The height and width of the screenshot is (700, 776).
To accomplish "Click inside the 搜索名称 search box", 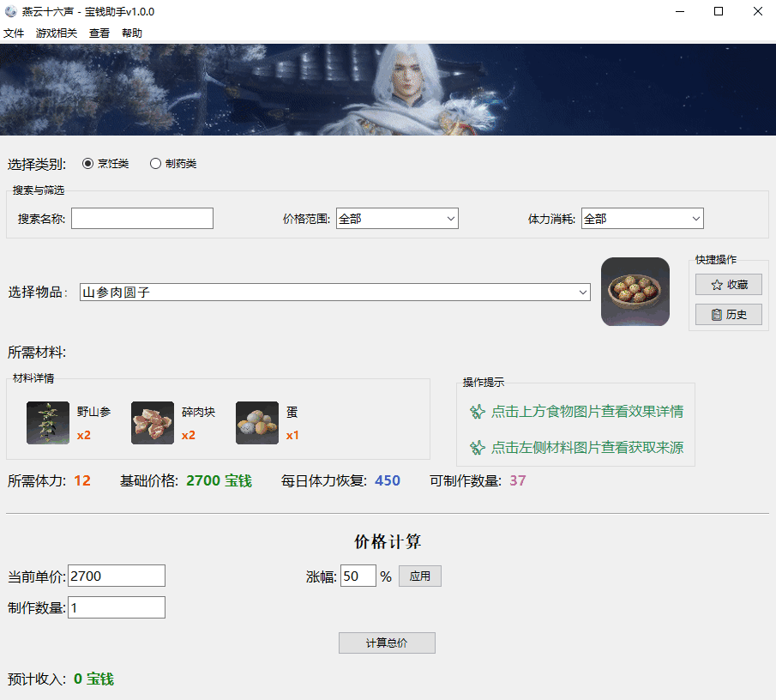I will (141, 218).
